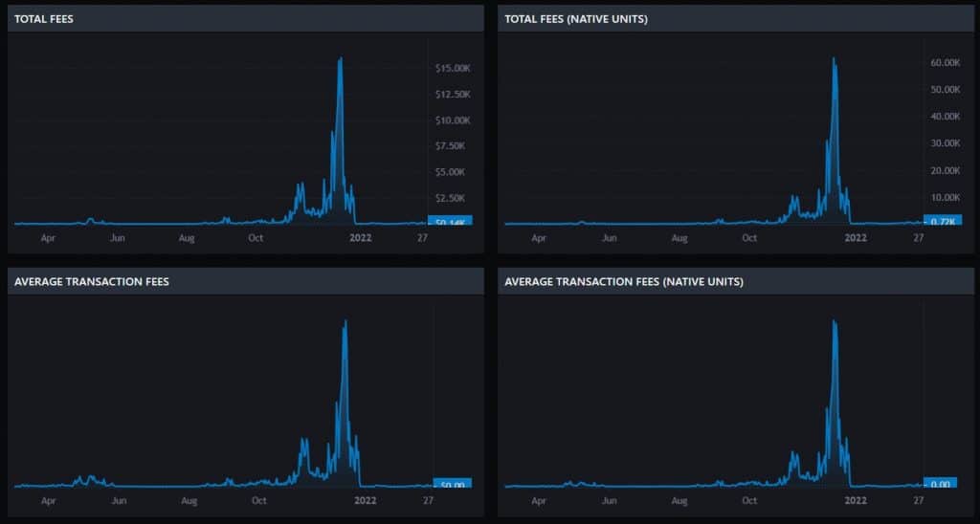Click the 60.00K axis label in native units chart
The height and width of the screenshot is (524, 980).
pyautogui.click(x=945, y=62)
